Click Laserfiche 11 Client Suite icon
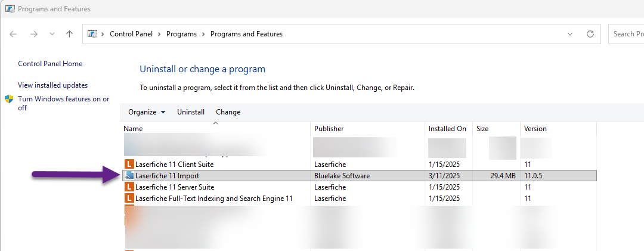Image resolution: width=644 pixels, height=251 pixels. [129, 164]
